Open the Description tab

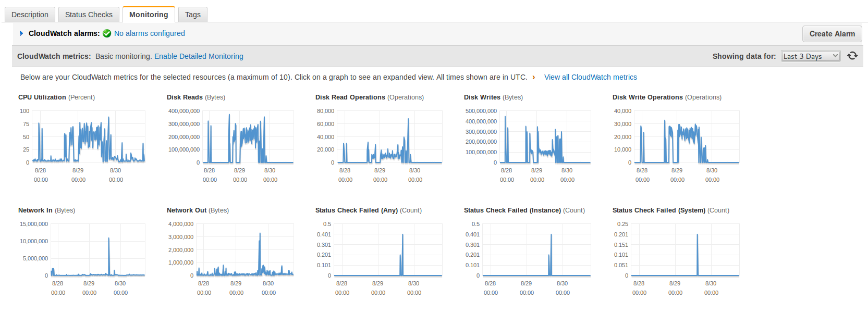coord(30,15)
